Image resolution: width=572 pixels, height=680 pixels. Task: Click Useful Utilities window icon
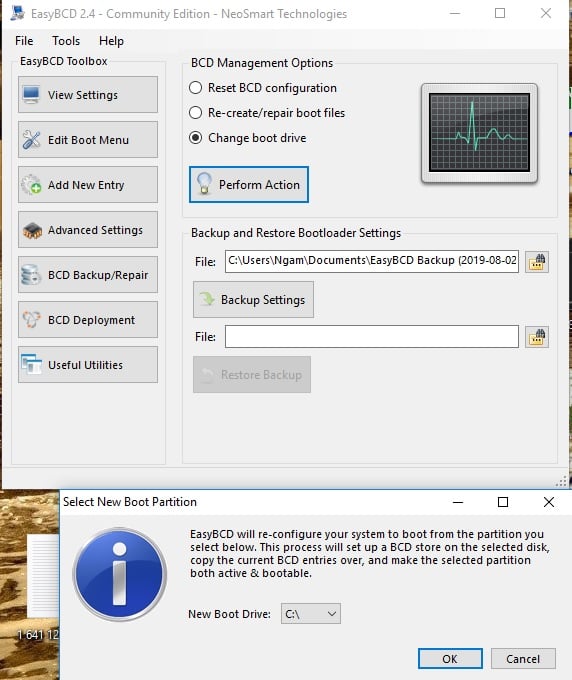[31, 365]
